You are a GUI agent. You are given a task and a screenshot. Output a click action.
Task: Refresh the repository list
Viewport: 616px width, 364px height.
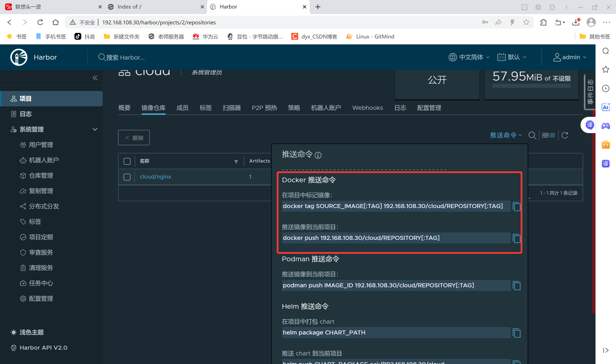click(564, 135)
